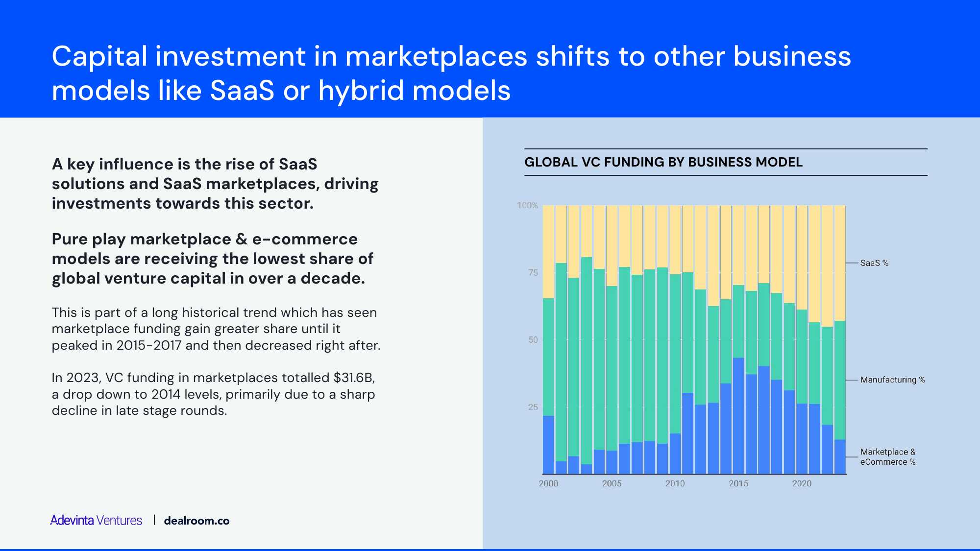Select the Manufacturing % legend label
The width and height of the screenshot is (980, 551).
(x=892, y=380)
